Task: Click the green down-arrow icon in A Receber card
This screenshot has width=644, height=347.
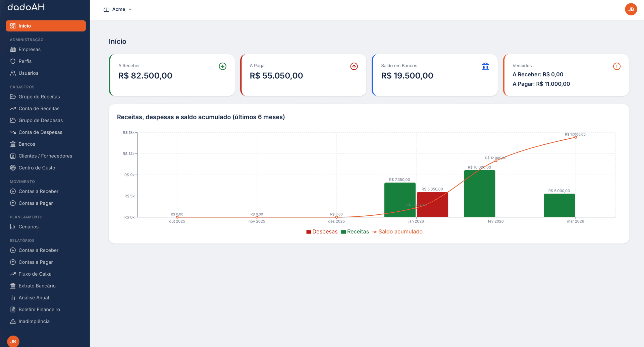Action: (x=222, y=66)
